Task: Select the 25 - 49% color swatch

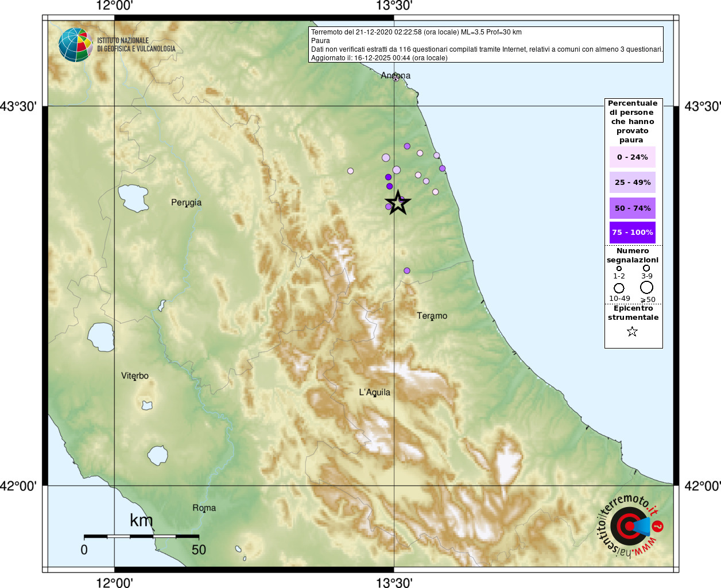Action: click(x=633, y=182)
